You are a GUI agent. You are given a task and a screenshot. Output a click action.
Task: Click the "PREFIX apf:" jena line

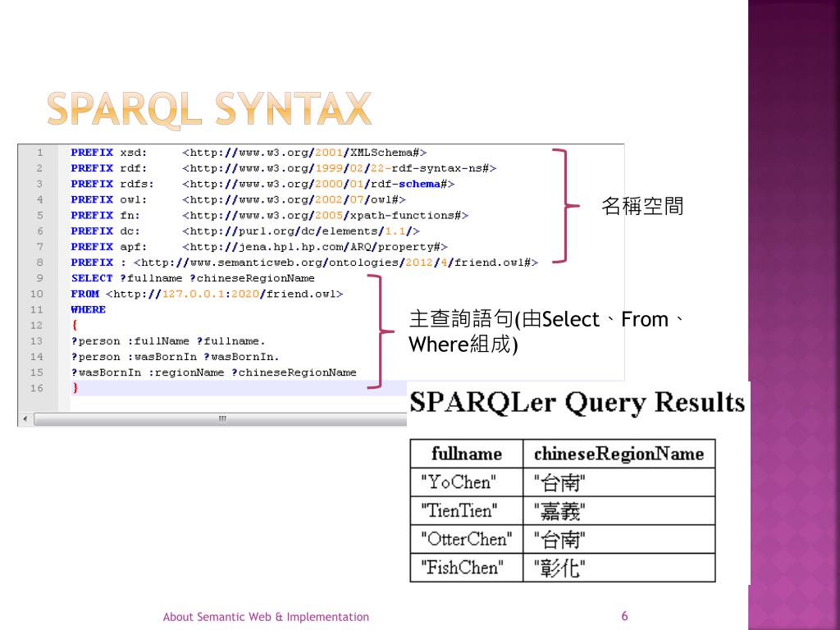(258, 246)
